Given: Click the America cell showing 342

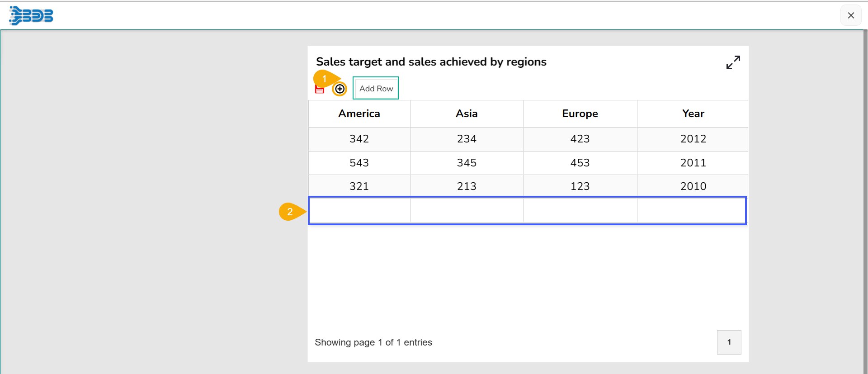Looking at the screenshot, I should [x=359, y=139].
